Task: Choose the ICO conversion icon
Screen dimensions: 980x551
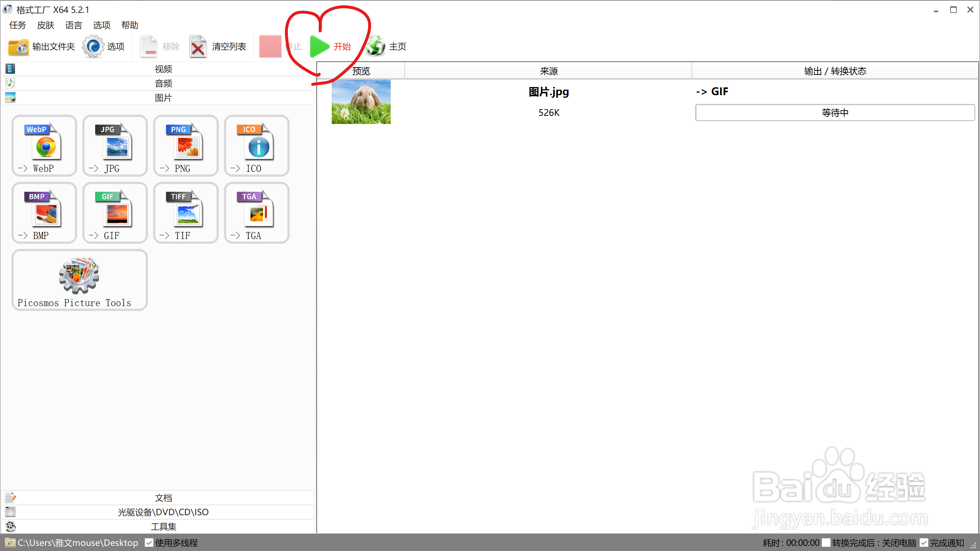Action: (x=257, y=146)
